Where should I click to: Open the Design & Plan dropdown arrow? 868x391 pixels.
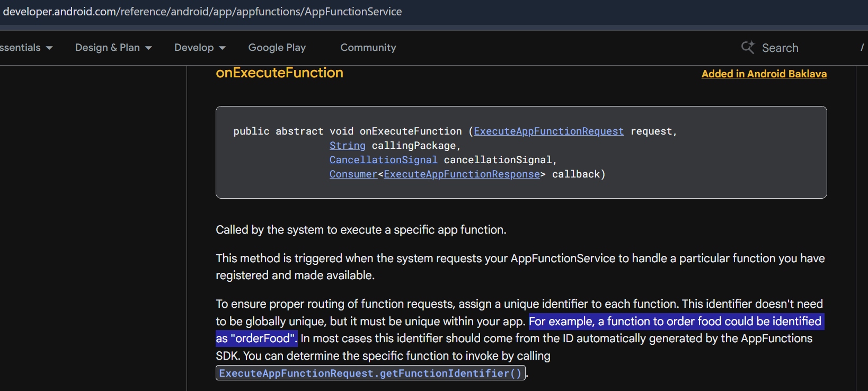(x=148, y=48)
